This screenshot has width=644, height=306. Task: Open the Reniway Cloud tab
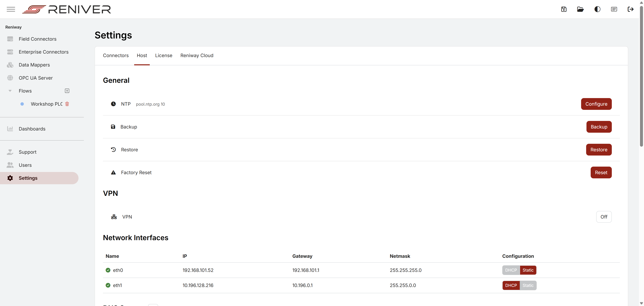click(197, 55)
